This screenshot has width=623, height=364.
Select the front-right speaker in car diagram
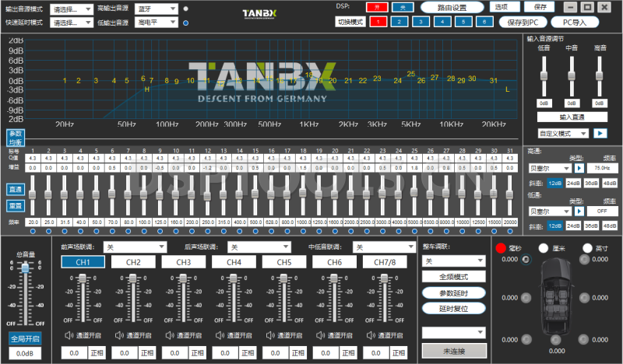point(584,260)
